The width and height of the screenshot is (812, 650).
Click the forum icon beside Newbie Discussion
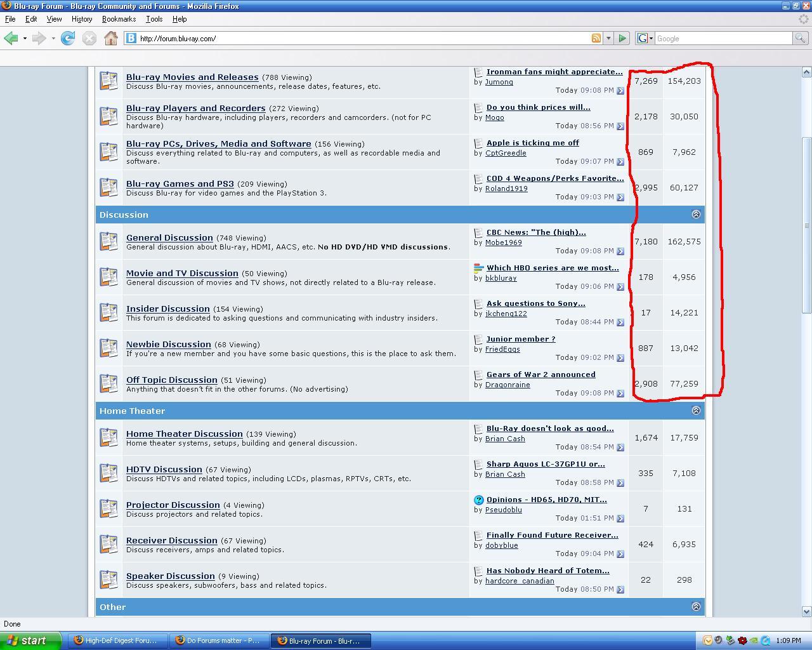click(x=108, y=348)
